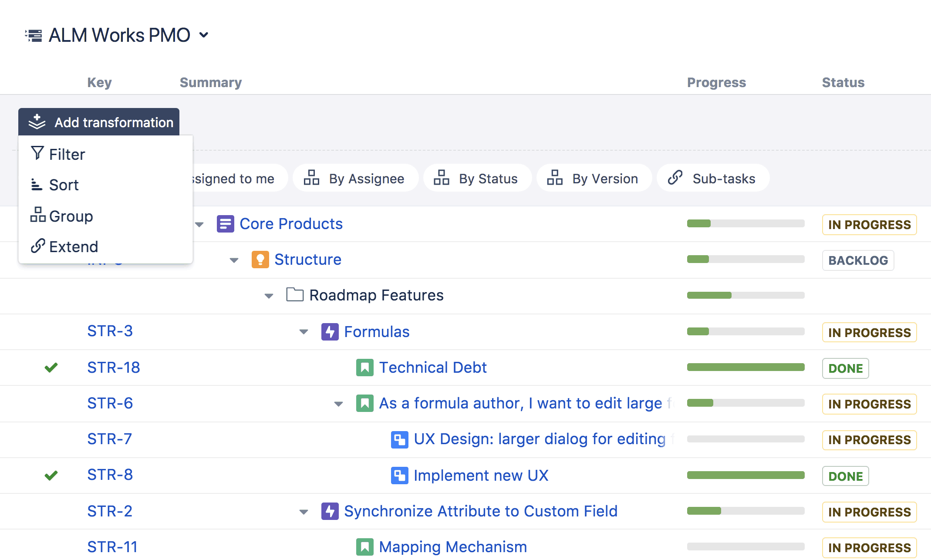Choose Group from the transformation menu
This screenshot has width=931, height=560.
coord(71,216)
